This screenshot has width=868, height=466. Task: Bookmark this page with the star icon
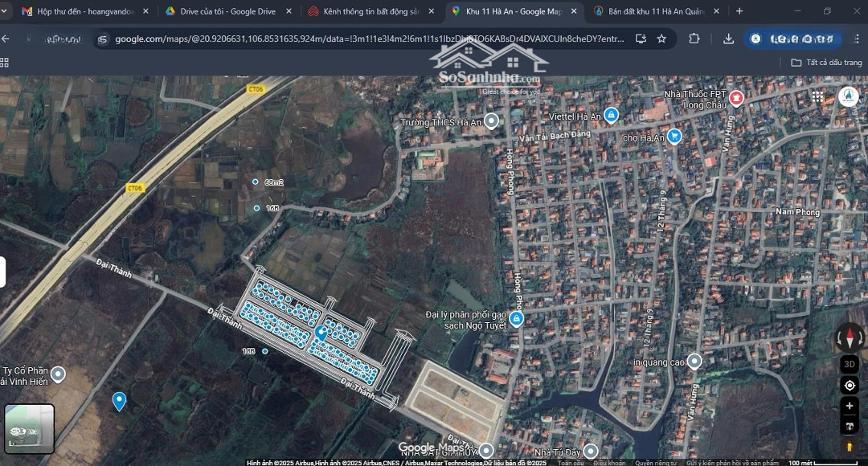click(x=661, y=39)
